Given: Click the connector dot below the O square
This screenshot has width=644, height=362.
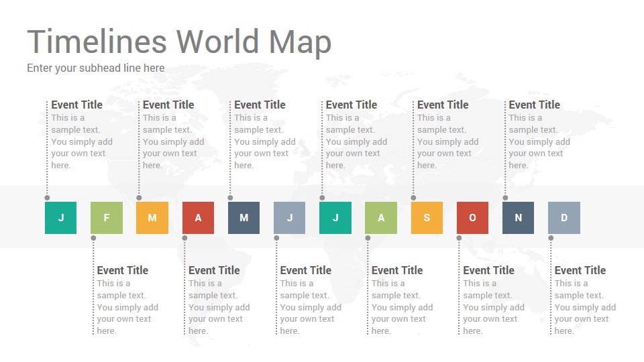Looking at the screenshot, I should 459,238.
